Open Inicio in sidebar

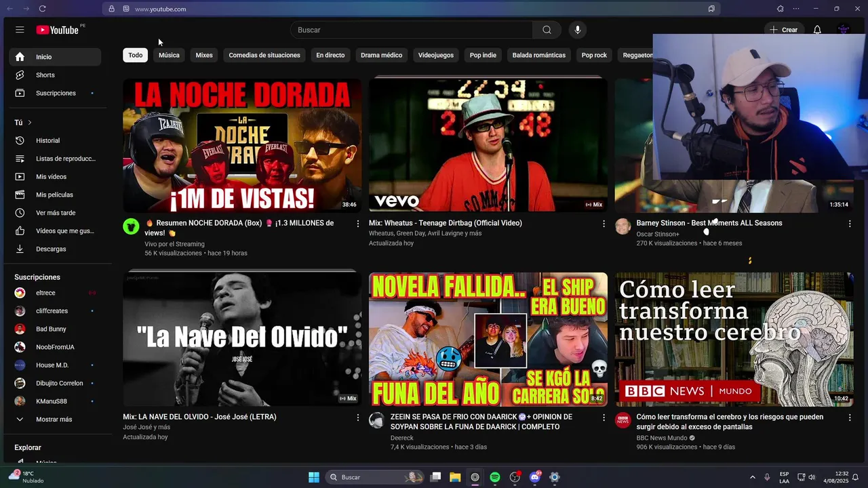55,57
